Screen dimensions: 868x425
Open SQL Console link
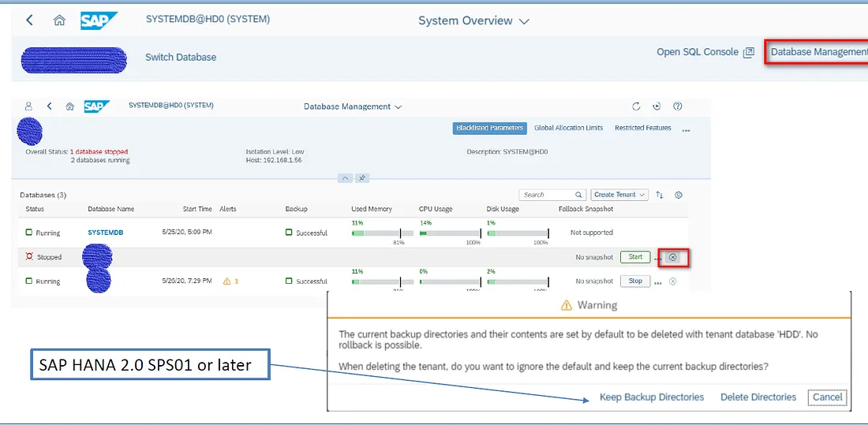[705, 52]
